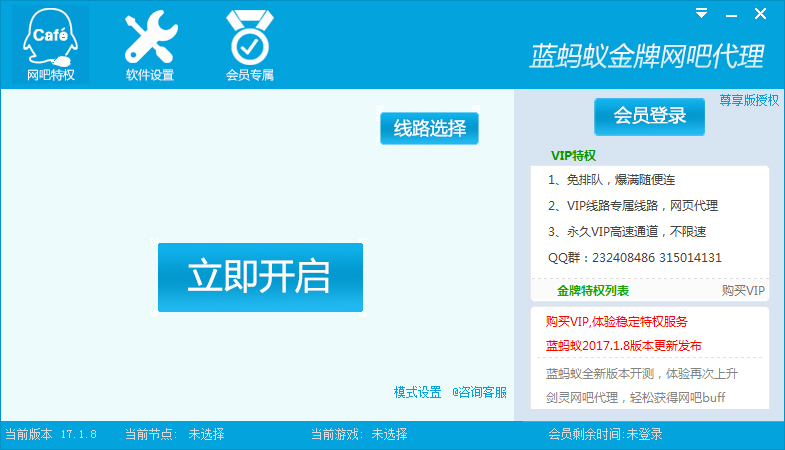Open 线路选择 line selection
This screenshot has height=450, width=785.
(x=430, y=129)
